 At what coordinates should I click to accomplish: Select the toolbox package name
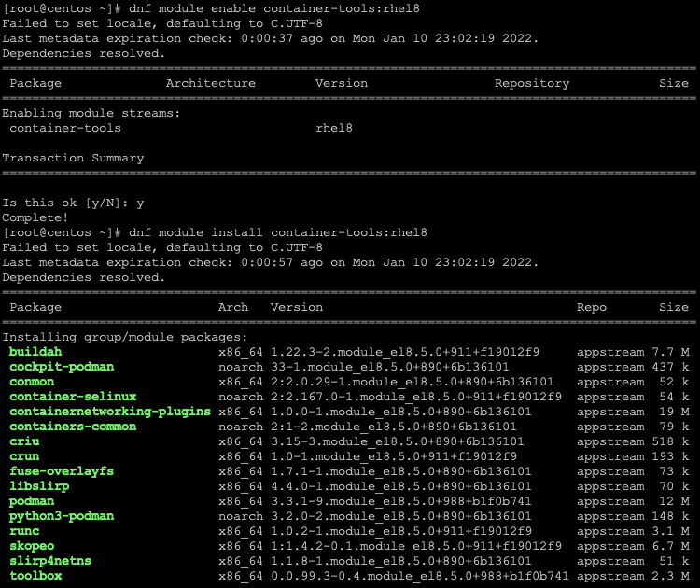[x=35, y=576]
